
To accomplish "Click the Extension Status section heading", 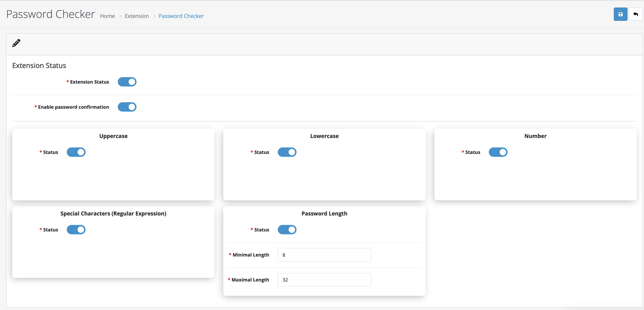I will [39, 65].
